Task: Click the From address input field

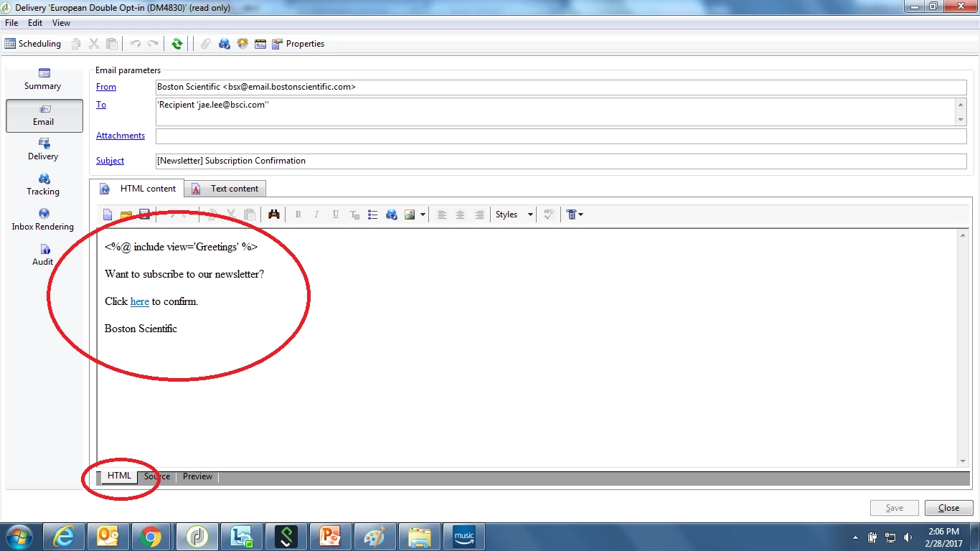Action: tap(561, 87)
